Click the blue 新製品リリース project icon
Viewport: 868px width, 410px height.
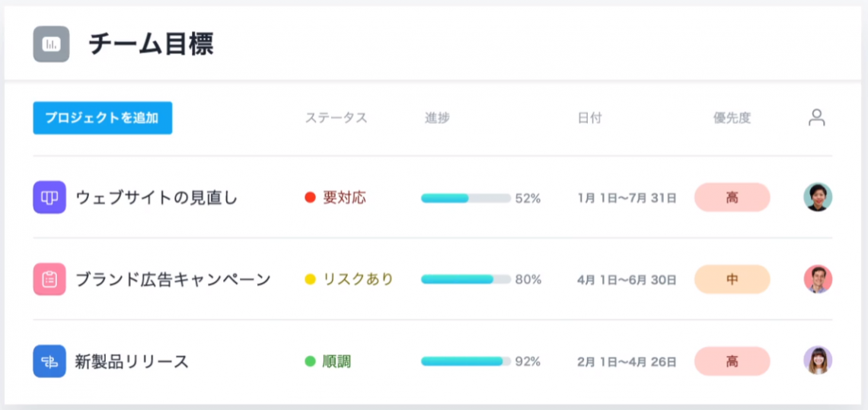49,361
